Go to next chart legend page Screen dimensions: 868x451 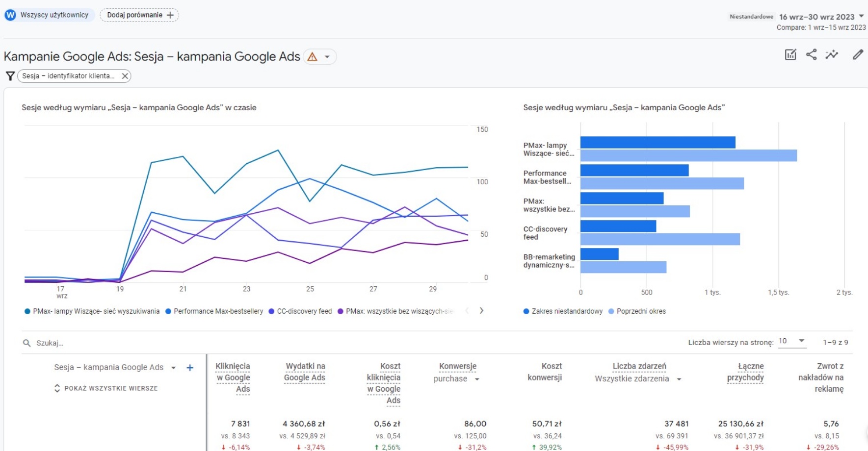click(x=481, y=311)
